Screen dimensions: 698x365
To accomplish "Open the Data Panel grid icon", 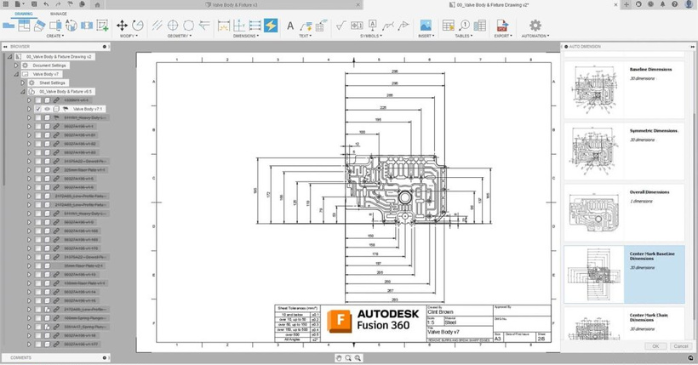I will 6,4.
